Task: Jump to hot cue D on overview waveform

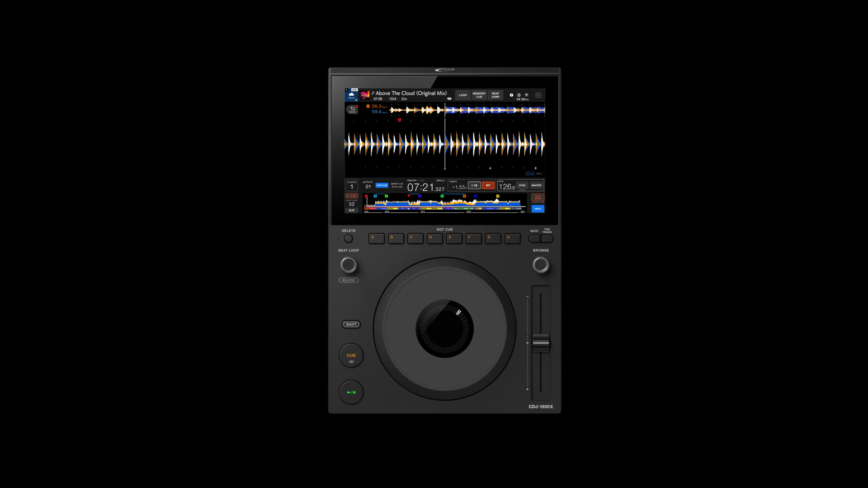Action: 420,196
